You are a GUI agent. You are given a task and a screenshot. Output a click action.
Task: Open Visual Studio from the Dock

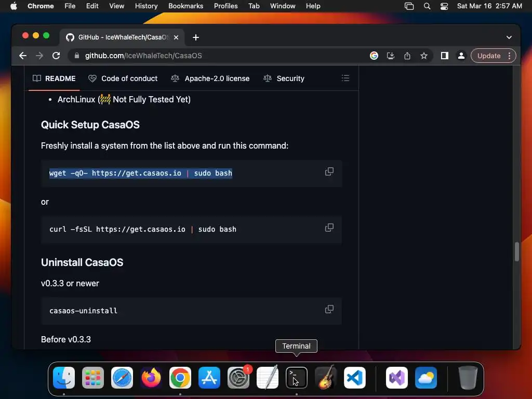[397, 378]
